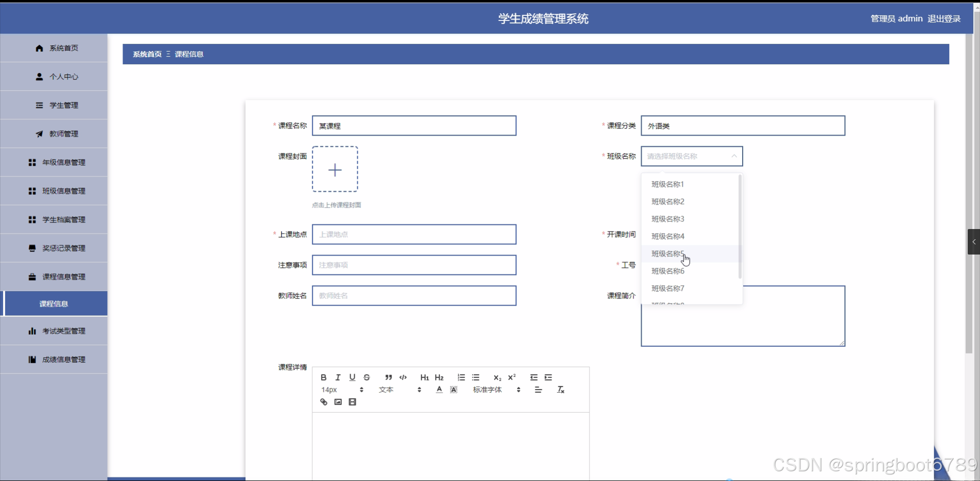Click 管理员 admin user label
980x481 pixels.
(896, 18)
